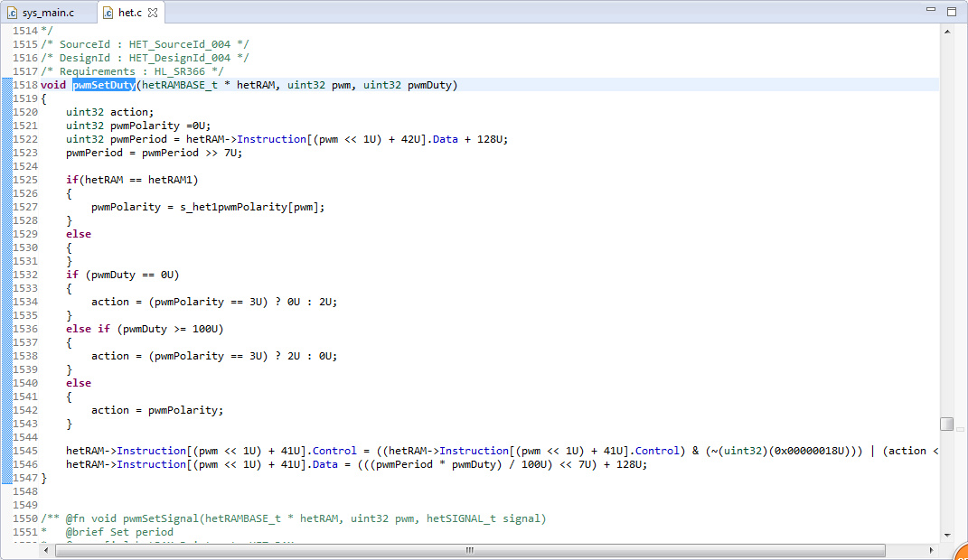
Task: Click the 'else' keyword on line 1540
Action: pos(79,384)
